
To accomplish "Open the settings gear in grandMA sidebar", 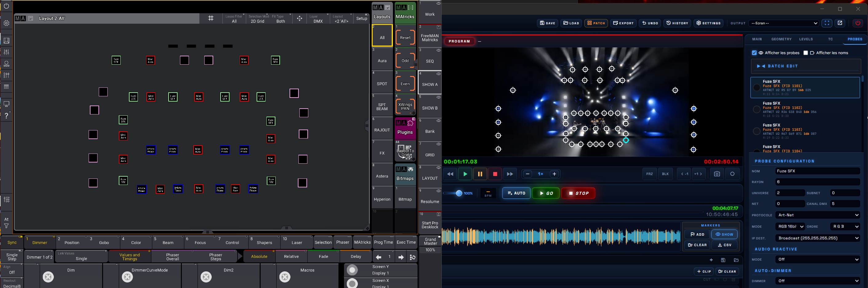I will point(6,23).
